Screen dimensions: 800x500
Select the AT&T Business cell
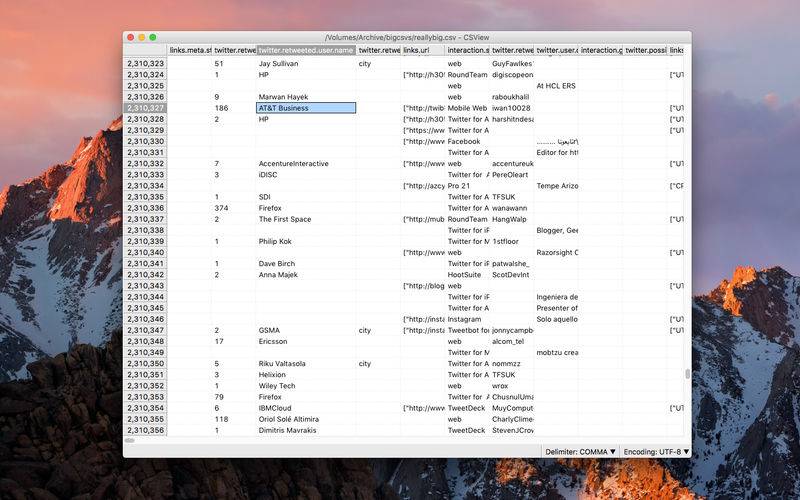coord(306,108)
